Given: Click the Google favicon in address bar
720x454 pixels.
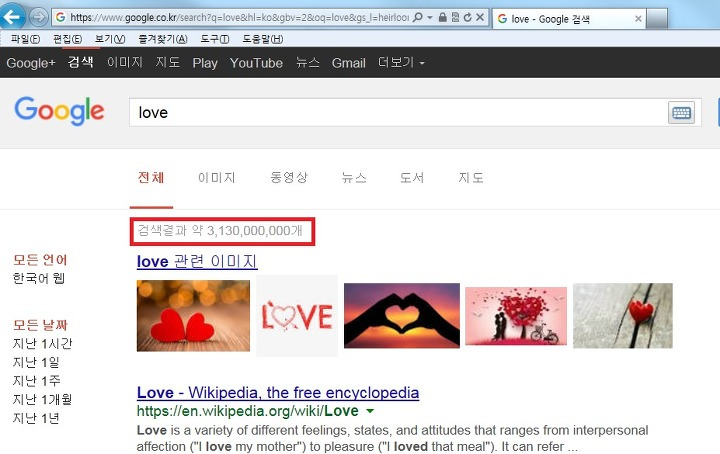Looking at the screenshot, I should point(60,17).
